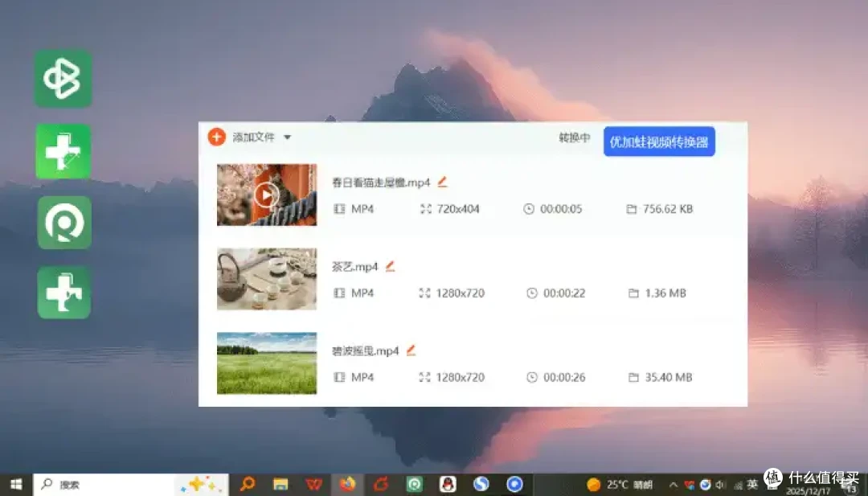Viewport: 868px width, 496px height.
Task: Click the rename pencil next to 碧波摇曳.mp4
Action: (411, 350)
